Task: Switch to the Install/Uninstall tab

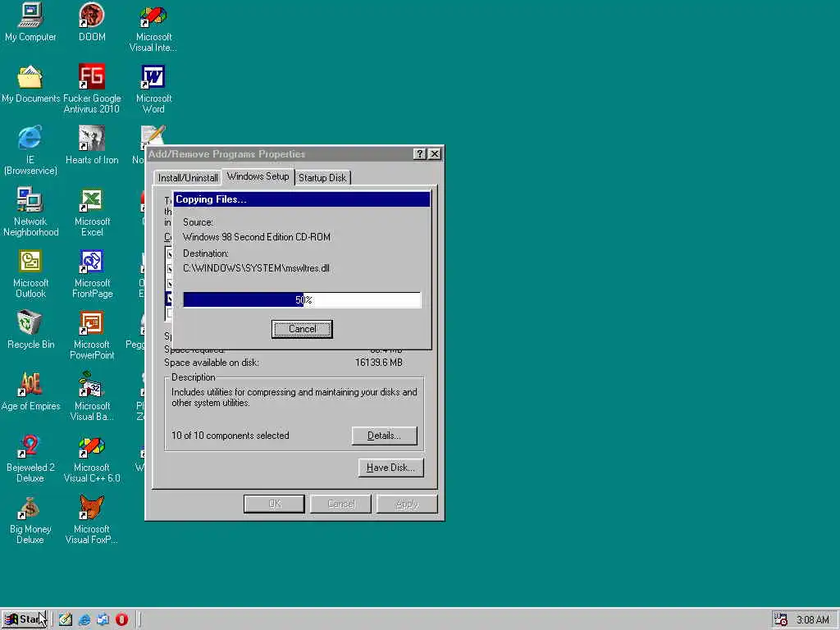Action: point(188,178)
